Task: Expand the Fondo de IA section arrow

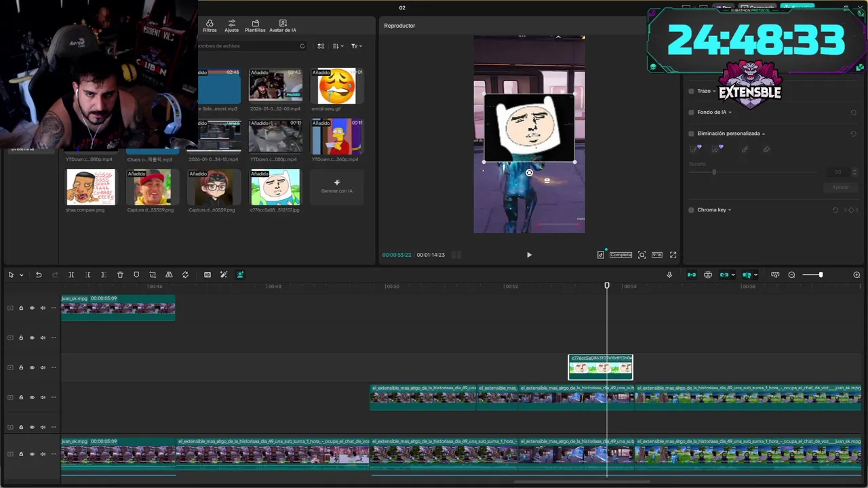Action: 730,113
